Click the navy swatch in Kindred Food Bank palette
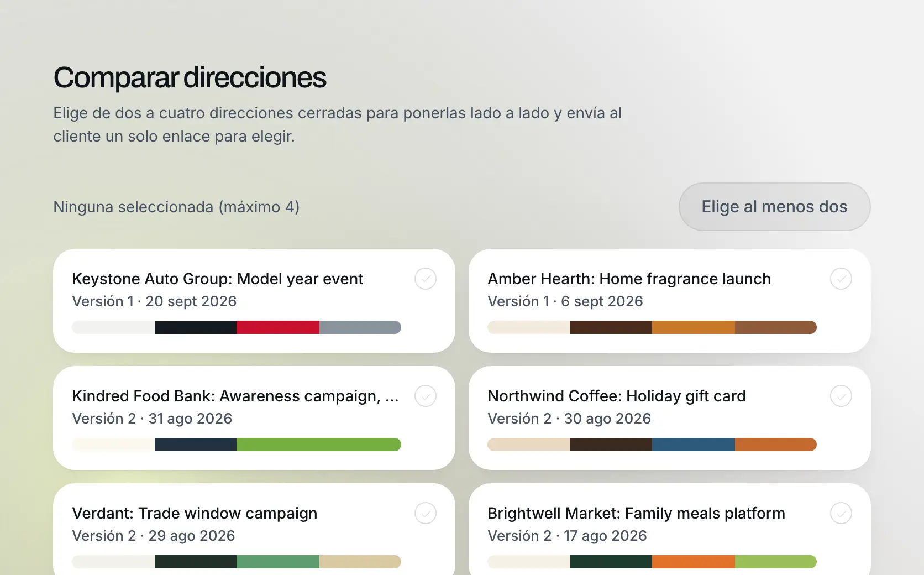Viewport: 924px width, 575px height. point(196,445)
